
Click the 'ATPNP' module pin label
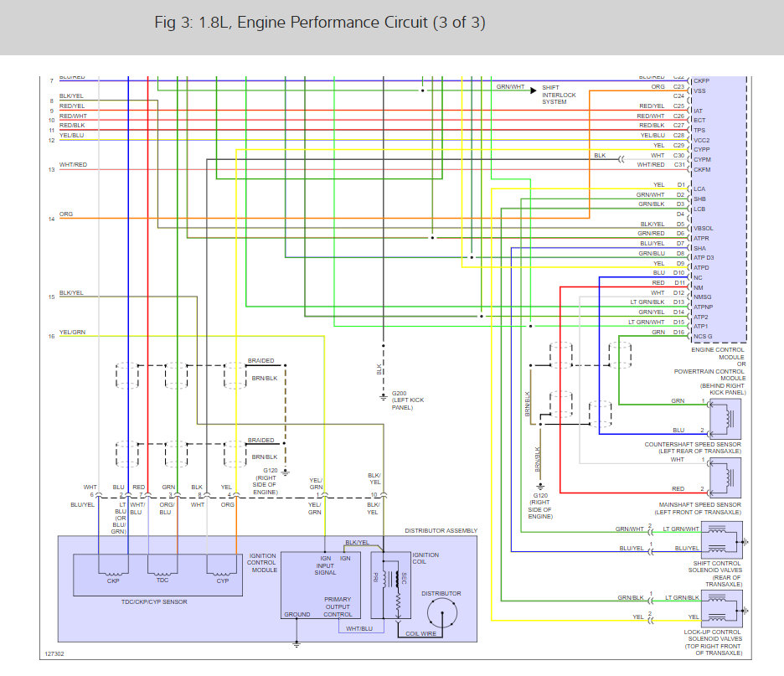tap(703, 307)
